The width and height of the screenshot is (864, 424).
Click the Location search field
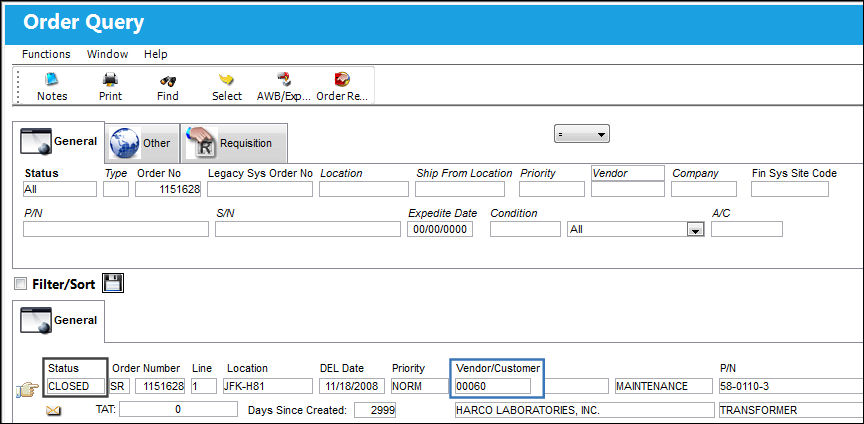pyautogui.click(x=364, y=189)
